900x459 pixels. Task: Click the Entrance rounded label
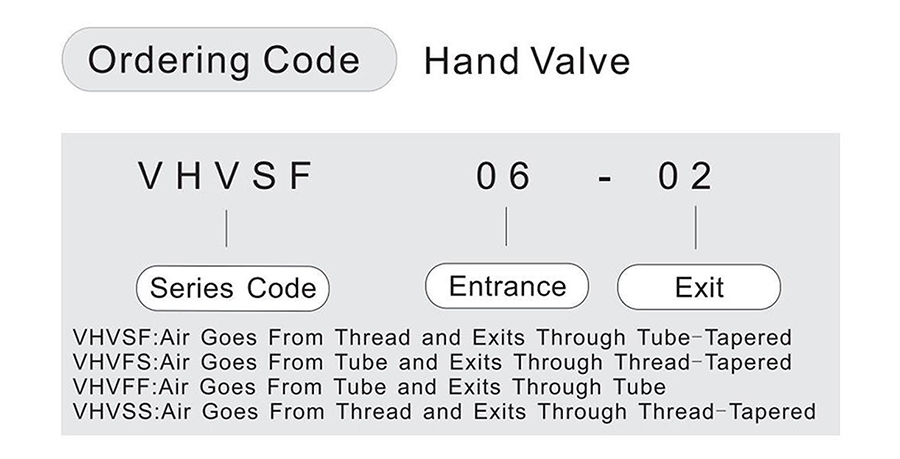[x=507, y=286]
